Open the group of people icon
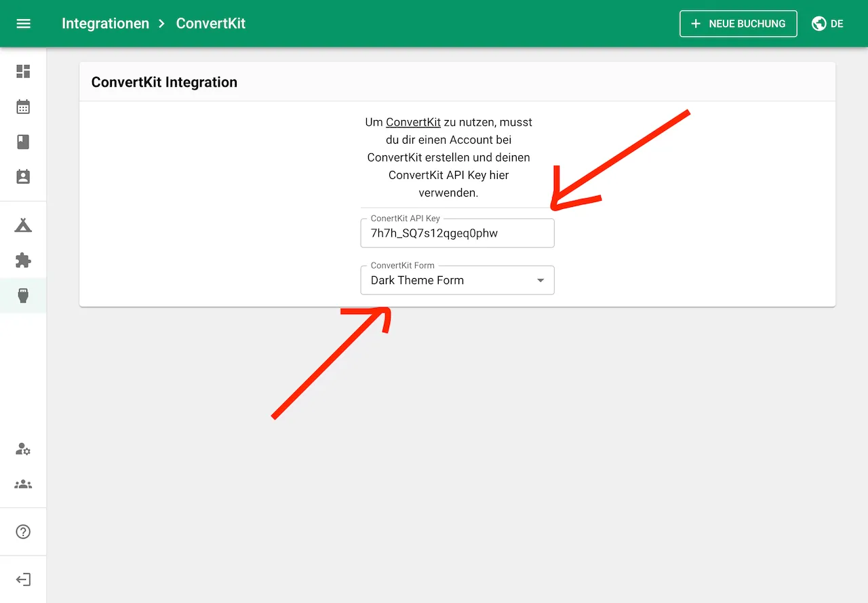The width and height of the screenshot is (868, 603). click(23, 484)
